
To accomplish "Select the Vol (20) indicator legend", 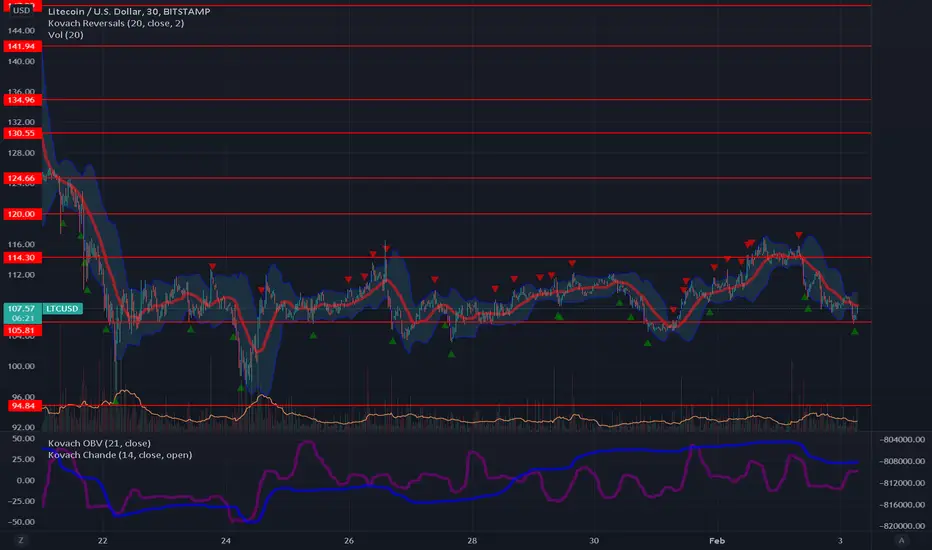I will point(65,35).
